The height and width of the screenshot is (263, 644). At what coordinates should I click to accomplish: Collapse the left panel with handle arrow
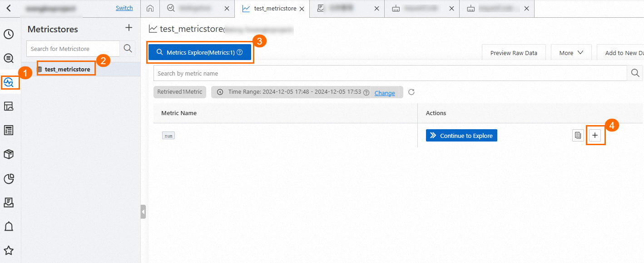(x=143, y=212)
